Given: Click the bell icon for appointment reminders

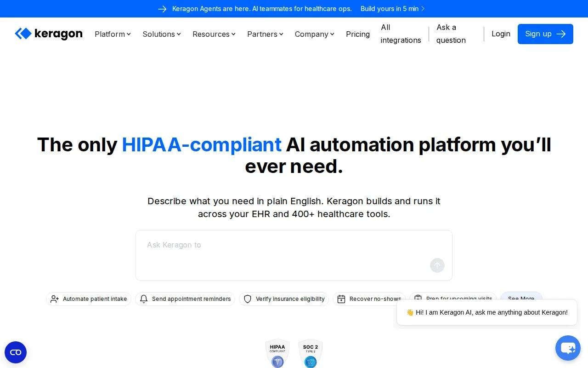Looking at the screenshot, I should (144, 299).
